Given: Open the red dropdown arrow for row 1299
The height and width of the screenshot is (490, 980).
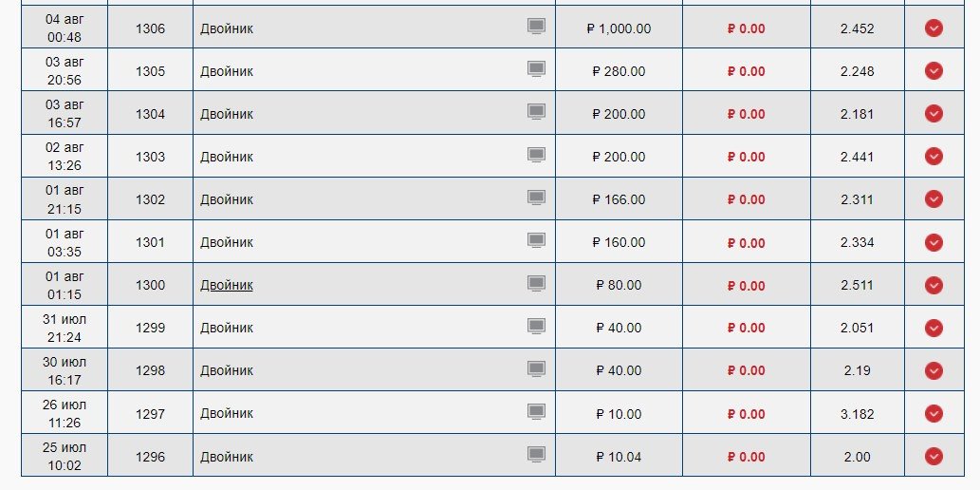Looking at the screenshot, I should (x=934, y=328).
